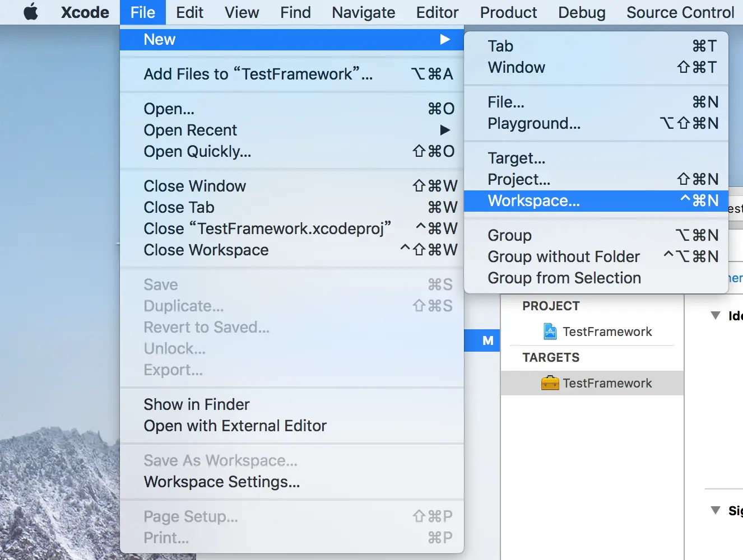Close the File menu in menu bar
The height and width of the screenshot is (560, 743).
[143, 12]
